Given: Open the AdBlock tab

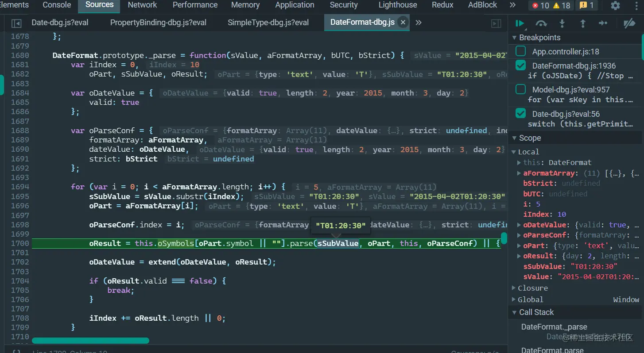Looking at the screenshot, I should coord(483,5).
